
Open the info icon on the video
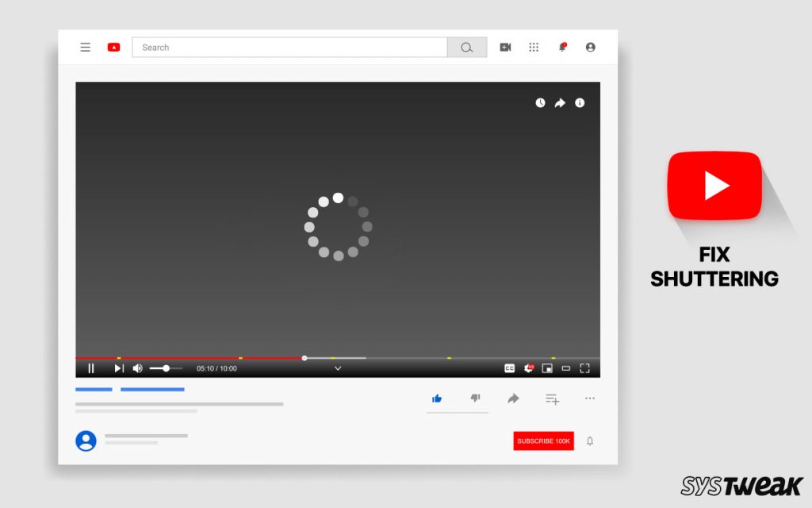(579, 102)
